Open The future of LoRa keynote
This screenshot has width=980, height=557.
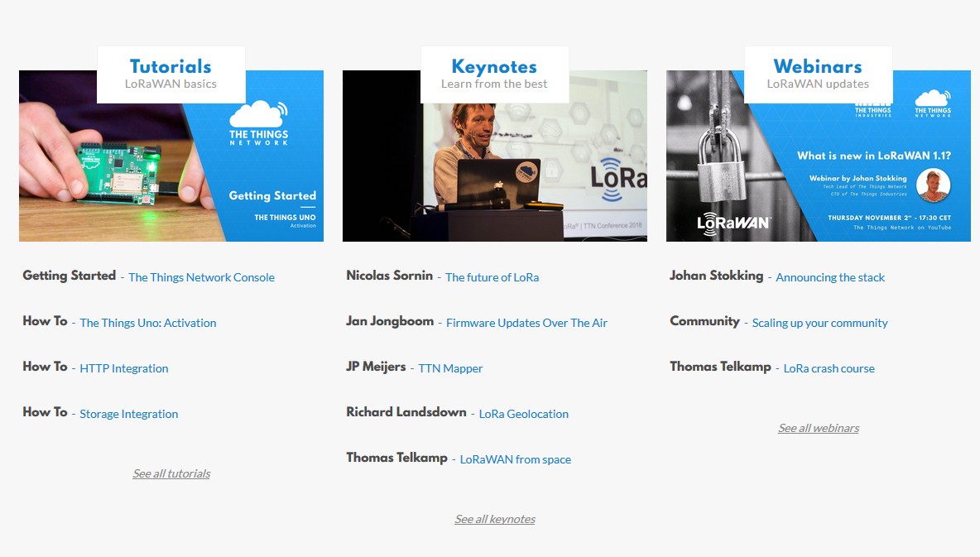[492, 277]
